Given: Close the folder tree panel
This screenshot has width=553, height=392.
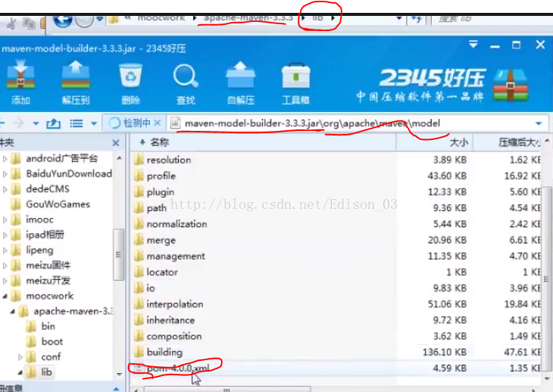Looking at the screenshot, I should coord(116,143).
